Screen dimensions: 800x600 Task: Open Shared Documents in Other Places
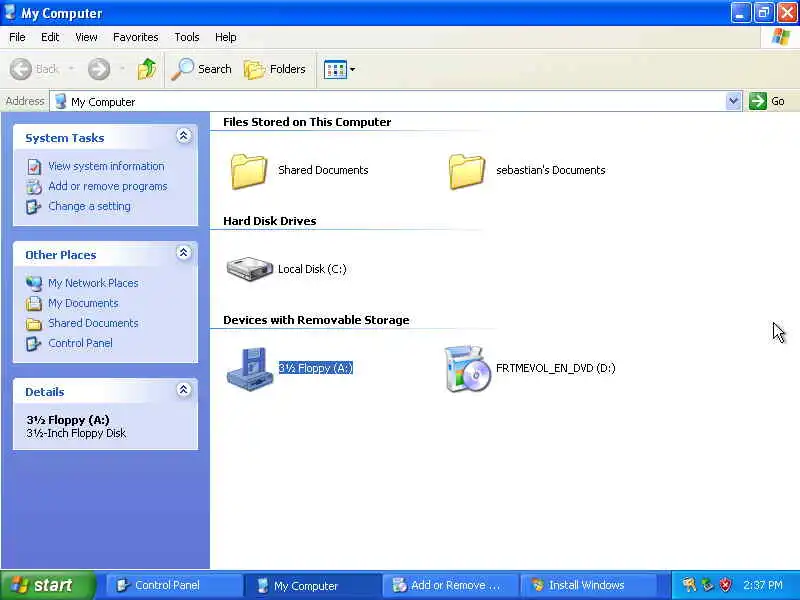(93, 323)
